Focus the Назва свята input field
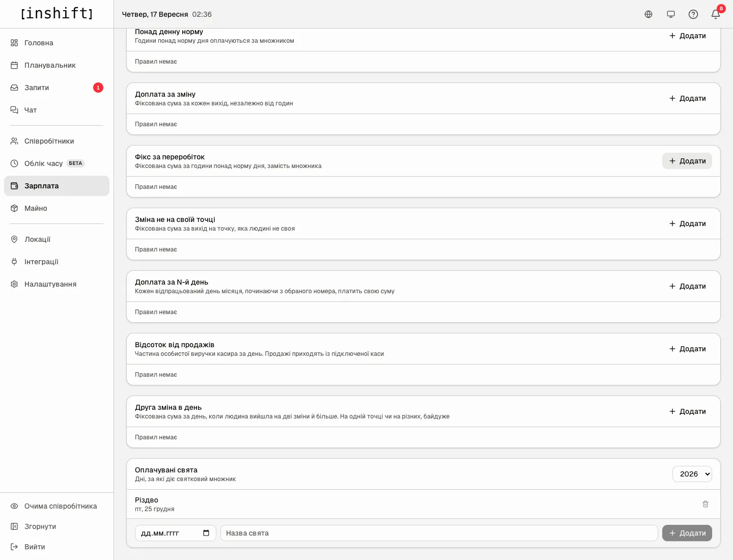733x560 pixels. point(439,533)
